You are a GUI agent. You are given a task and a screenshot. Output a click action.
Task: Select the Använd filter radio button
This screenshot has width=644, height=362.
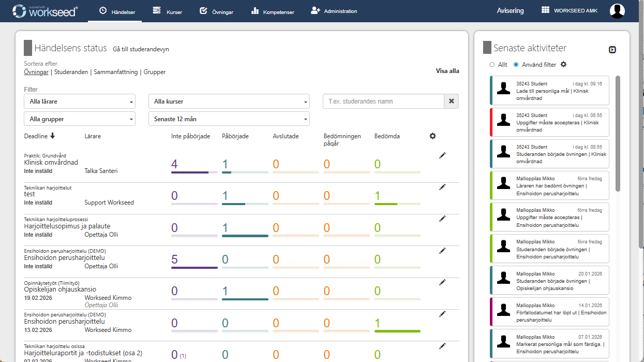point(516,65)
